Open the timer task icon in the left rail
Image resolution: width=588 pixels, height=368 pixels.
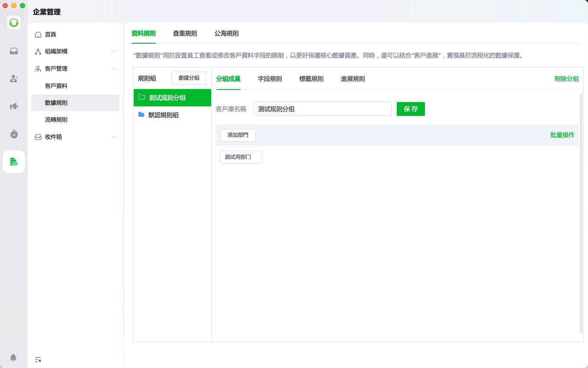click(x=14, y=134)
